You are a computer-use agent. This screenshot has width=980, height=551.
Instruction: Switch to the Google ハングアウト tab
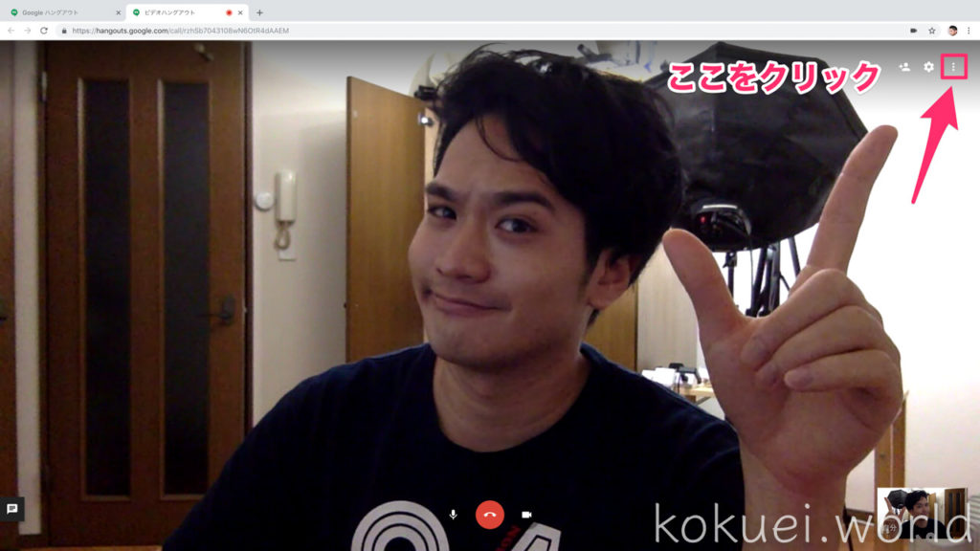[62, 12]
